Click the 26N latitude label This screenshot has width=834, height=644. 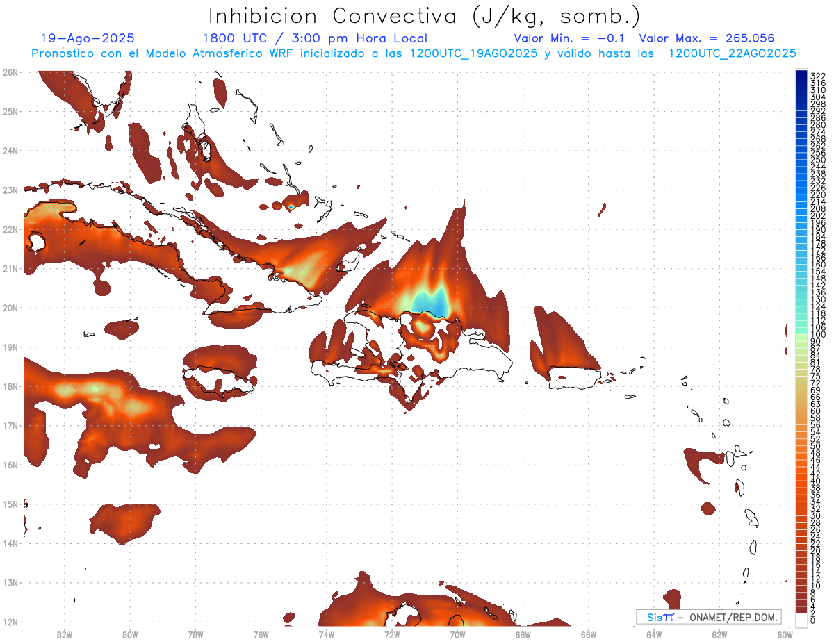pos(10,72)
